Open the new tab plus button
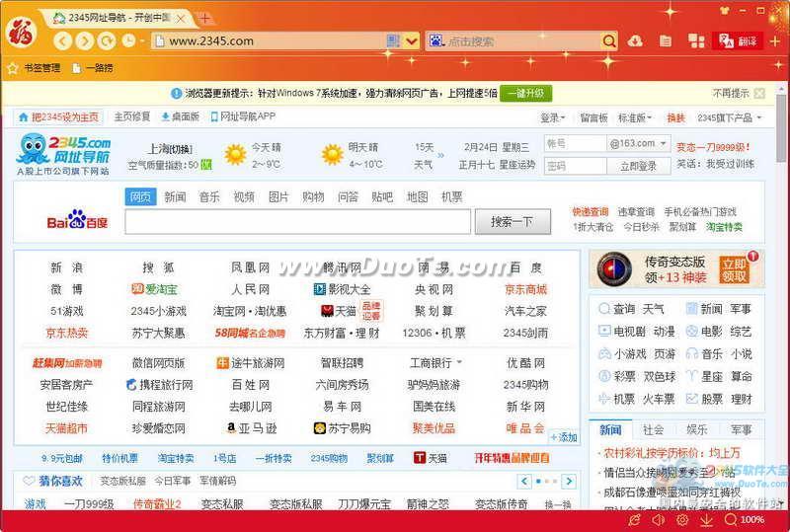Image resolution: width=790 pixels, height=532 pixels. pos(204,18)
